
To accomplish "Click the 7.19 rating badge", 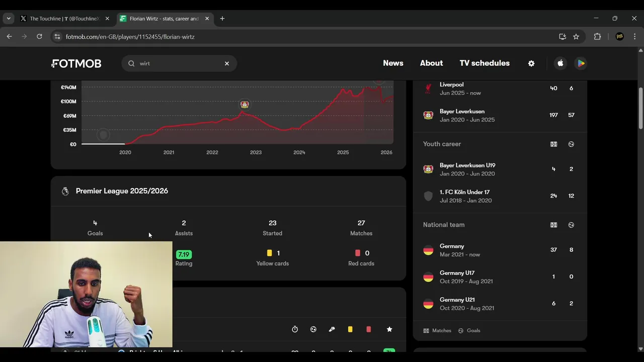I will [x=184, y=254].
